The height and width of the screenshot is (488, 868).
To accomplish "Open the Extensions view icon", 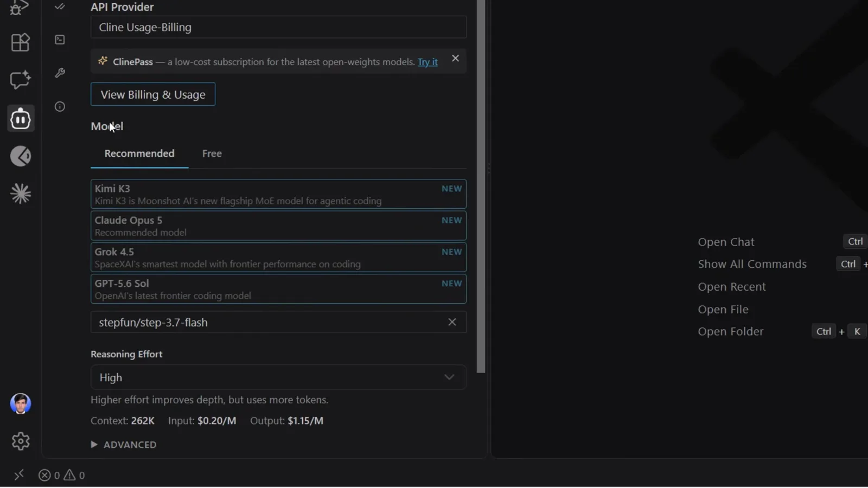I will coord(20,42).
